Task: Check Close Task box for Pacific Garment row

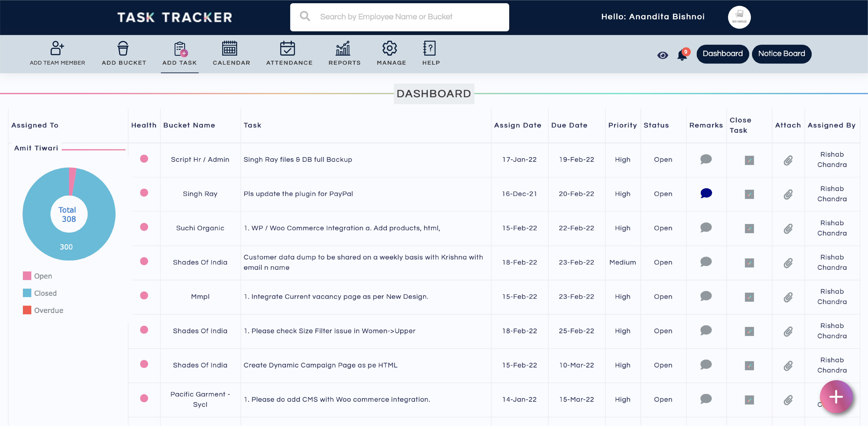Action: (x=749, y=400)
